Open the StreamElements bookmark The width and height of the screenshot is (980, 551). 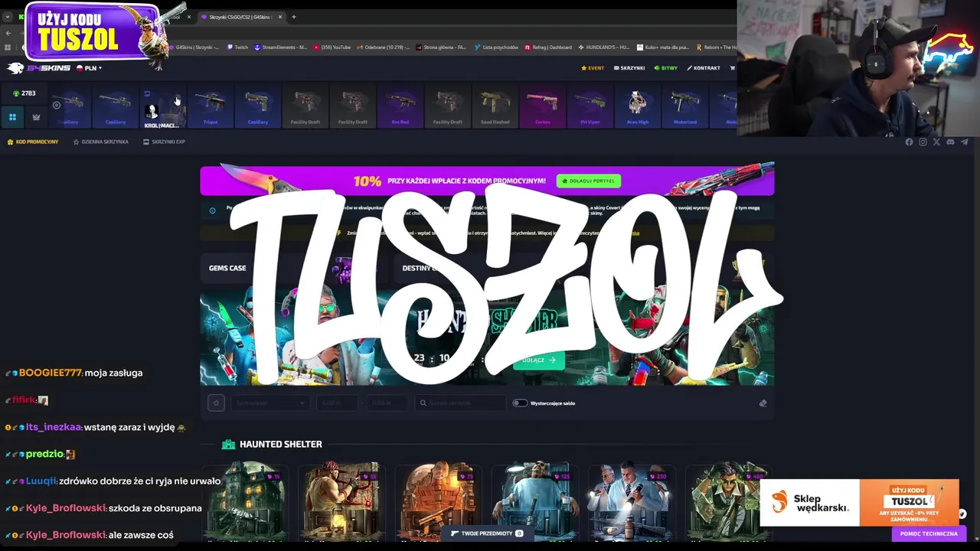tap(280, 47)
